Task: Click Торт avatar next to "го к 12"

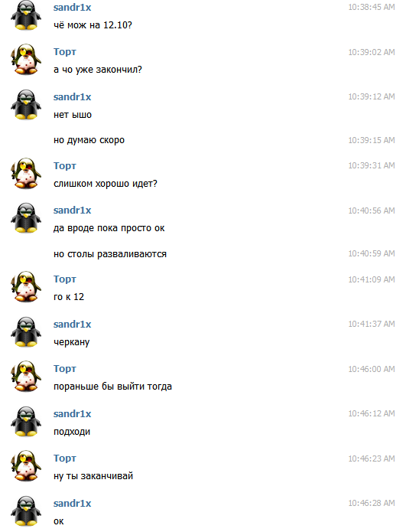Action: tap(26, 287)
